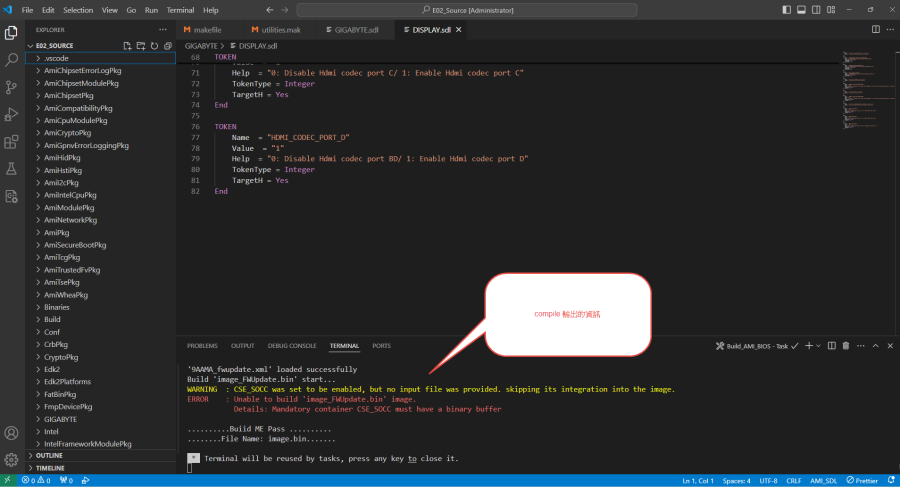This screenshot has height=487, width=900.
Task: Expand the OUTLINE section
Action: pyautogui.click(x=51, y=456)
